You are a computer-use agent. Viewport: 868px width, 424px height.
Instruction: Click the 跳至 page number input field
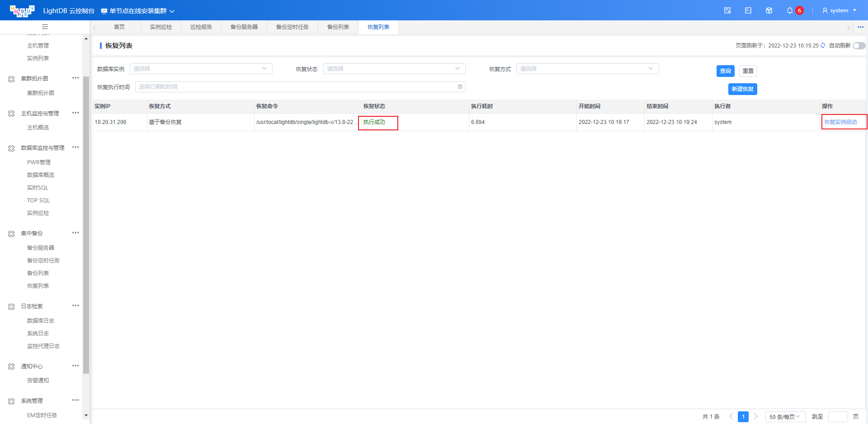[837, 417]
